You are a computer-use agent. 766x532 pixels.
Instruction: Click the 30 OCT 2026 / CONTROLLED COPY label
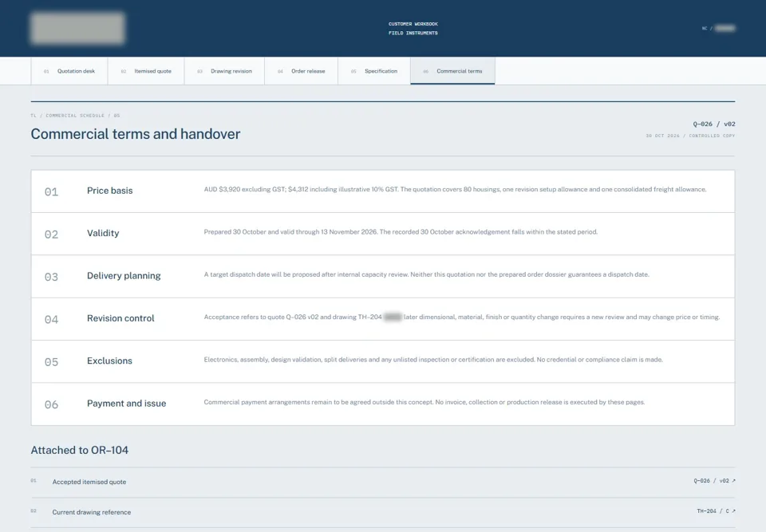point(690,136)
